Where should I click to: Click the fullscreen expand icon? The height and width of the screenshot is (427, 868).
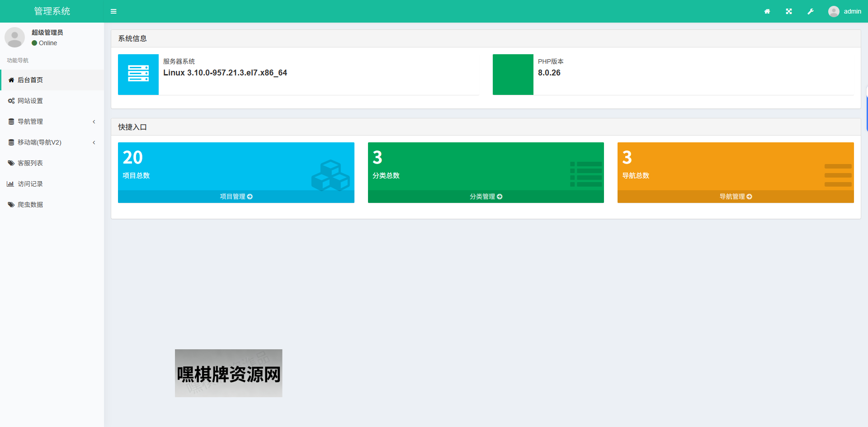pyautogui.click(x=789, y=11)
